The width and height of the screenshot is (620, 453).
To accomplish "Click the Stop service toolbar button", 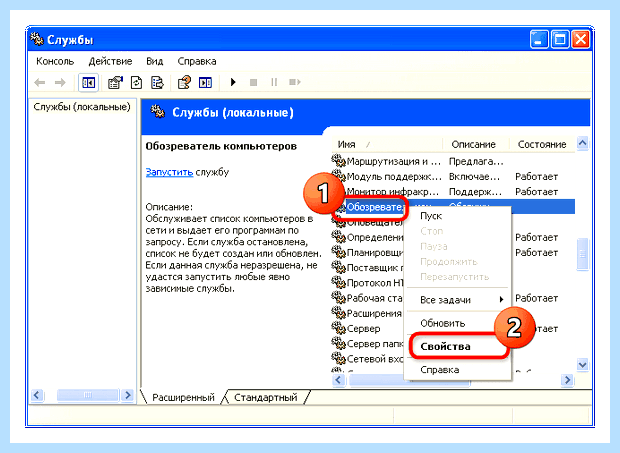I will click(x=253, y=83).
